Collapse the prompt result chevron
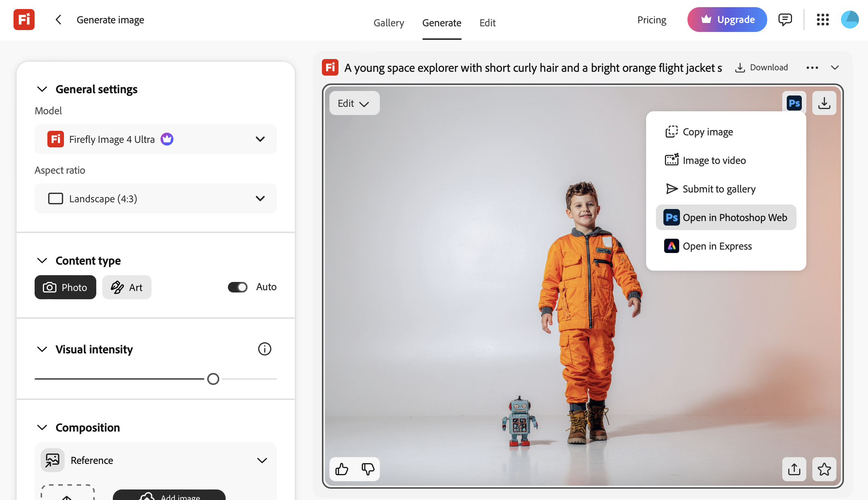868x500 pixels. coord(835,68)
